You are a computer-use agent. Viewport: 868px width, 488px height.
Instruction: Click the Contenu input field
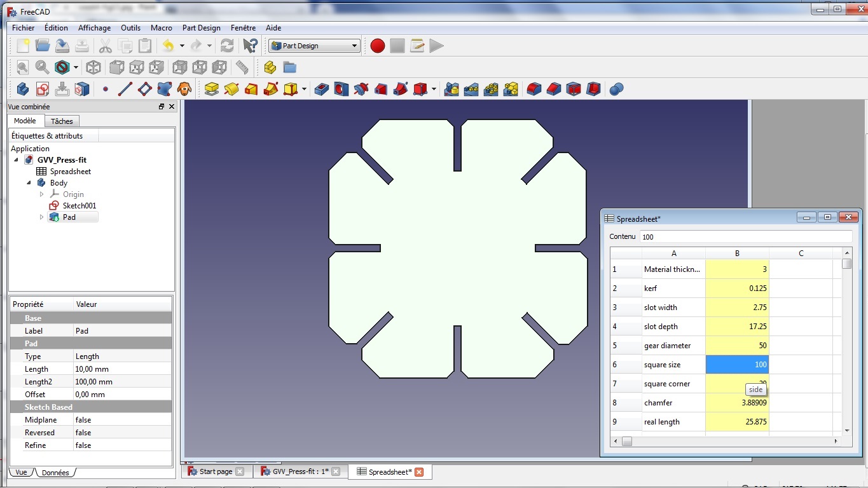(745, 236)
